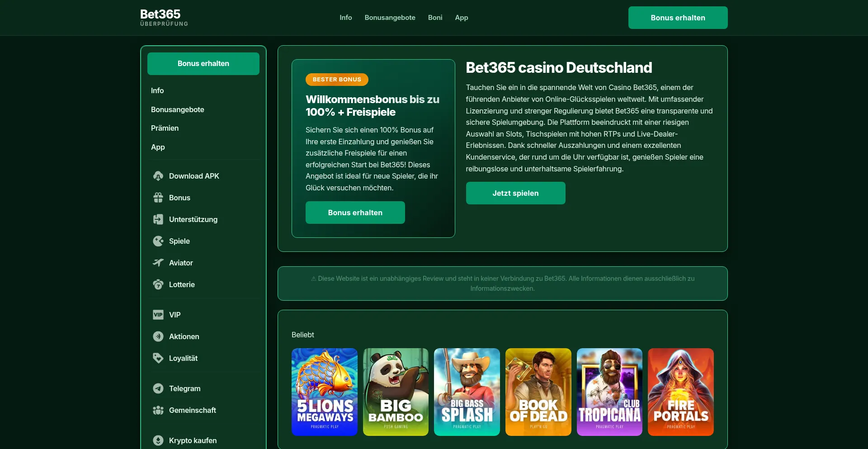Image resolution: width=868 pixels, height=449 pixels.
Task: Click Bonus erhalten in the welcome bonus card
Action: [355, 213]
